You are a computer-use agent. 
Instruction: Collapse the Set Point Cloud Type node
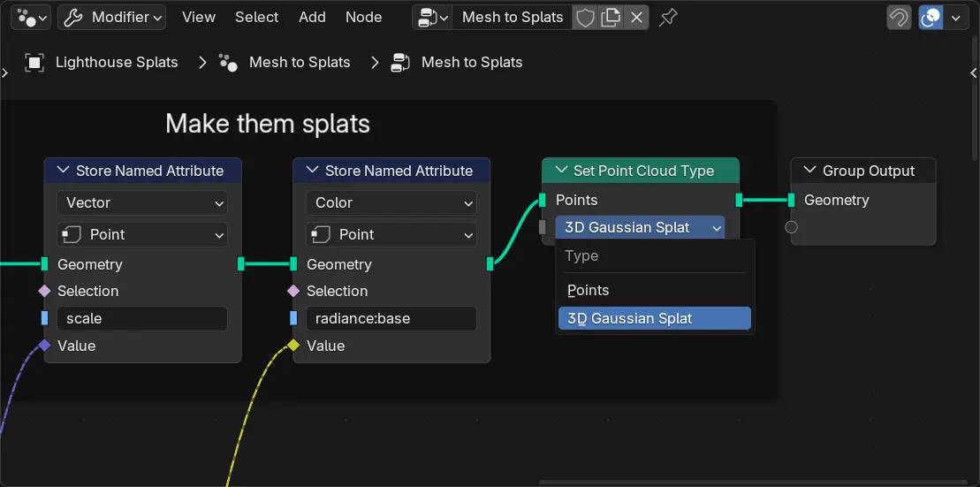562,171
